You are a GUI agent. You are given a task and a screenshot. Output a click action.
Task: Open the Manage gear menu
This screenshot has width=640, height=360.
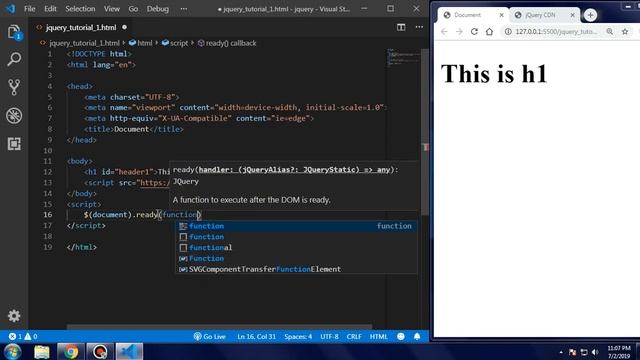14,316
